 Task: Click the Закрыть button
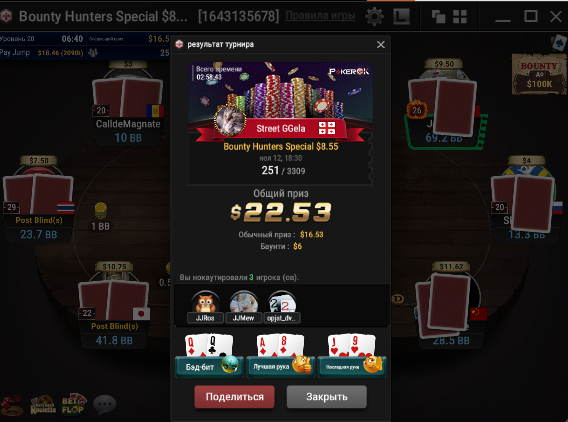tap(327, 397)
